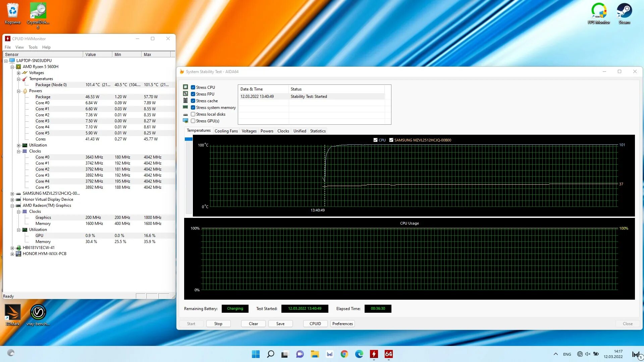Switch to Statistics tab
644x362 pixels.
318,131
